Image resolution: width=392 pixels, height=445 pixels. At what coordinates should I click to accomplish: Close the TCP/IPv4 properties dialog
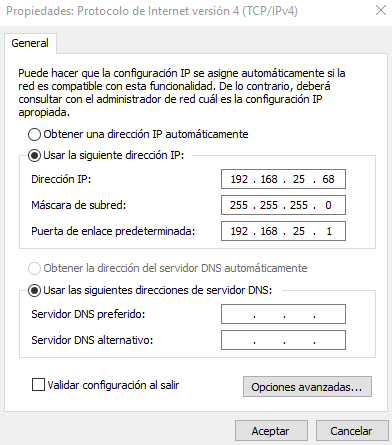point(381,10)
